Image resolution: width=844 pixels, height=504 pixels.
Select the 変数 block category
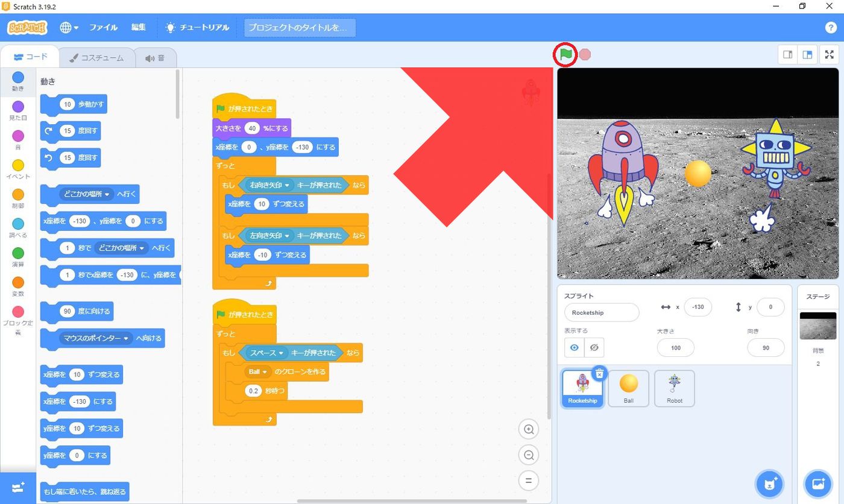18,286
